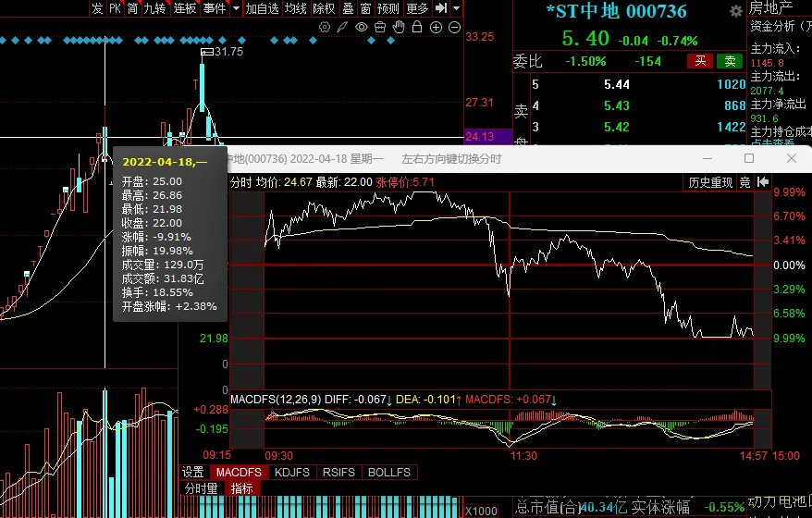
Task: Switch to 分时量 tab
Action: pos(202,488)
